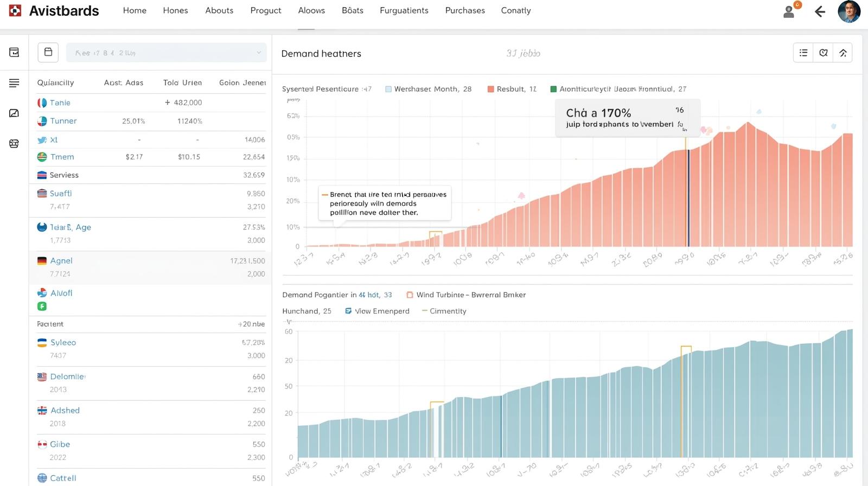The width and height of the screenshot is (868, 486).
Task: Toggle Wind Turbinte legend checkbox
Action: (x=410, y=295)
